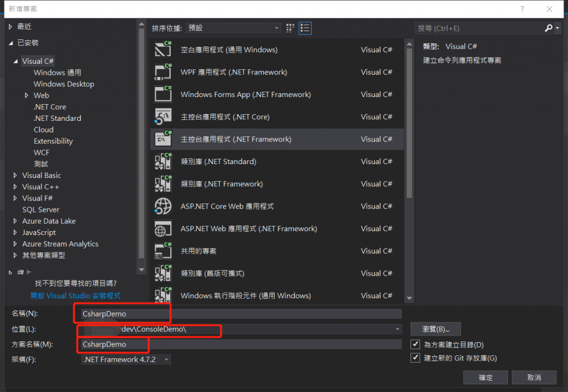Select WCF category

tap(41, 152)
